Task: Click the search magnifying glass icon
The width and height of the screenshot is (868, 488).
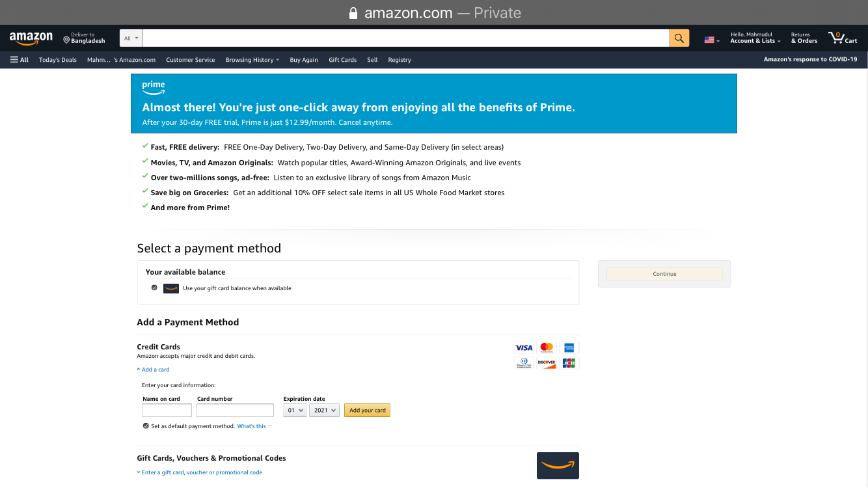Action: tap(679, 38)
